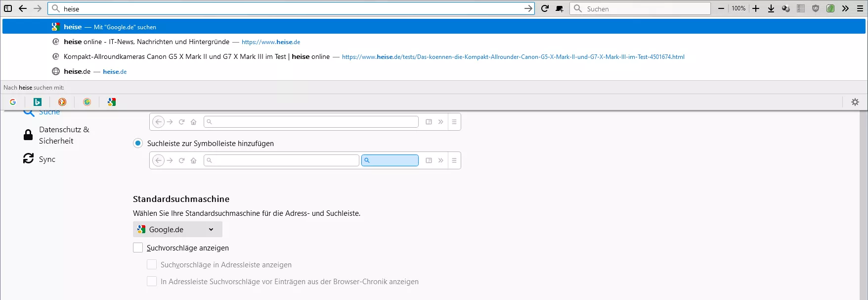868x300 pixels.
Task: Click the green leaf extension icon
Action: [x=830, y=8]
